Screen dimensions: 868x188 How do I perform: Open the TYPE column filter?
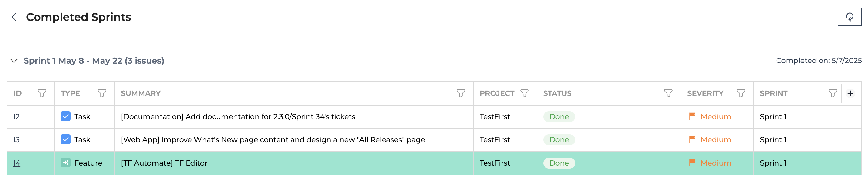point(102,93)
